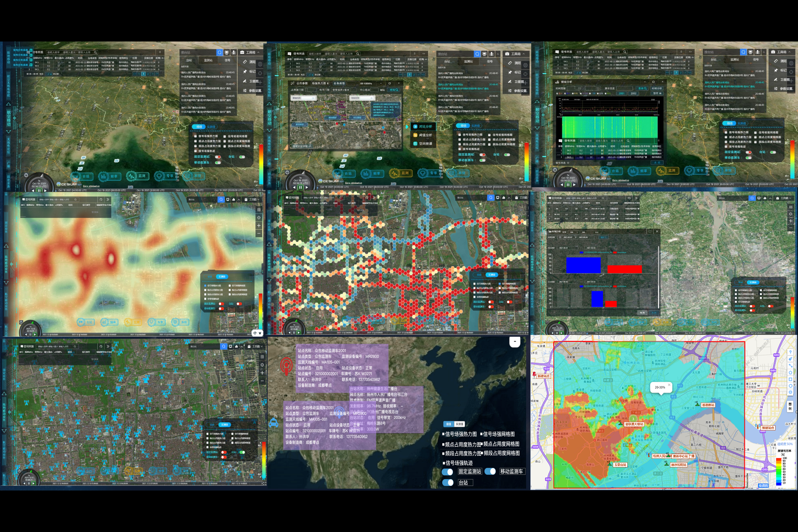The height and width of the screenshot is (532, 798).
Task: Click down triangle below 航空移动, top-left
Action: click(x=9, y=131)
